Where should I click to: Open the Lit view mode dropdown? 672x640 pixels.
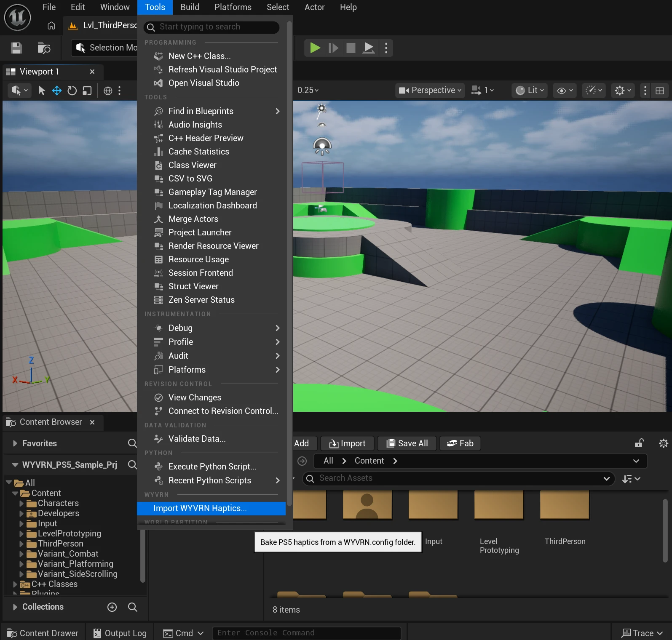(x=530, y=91)
